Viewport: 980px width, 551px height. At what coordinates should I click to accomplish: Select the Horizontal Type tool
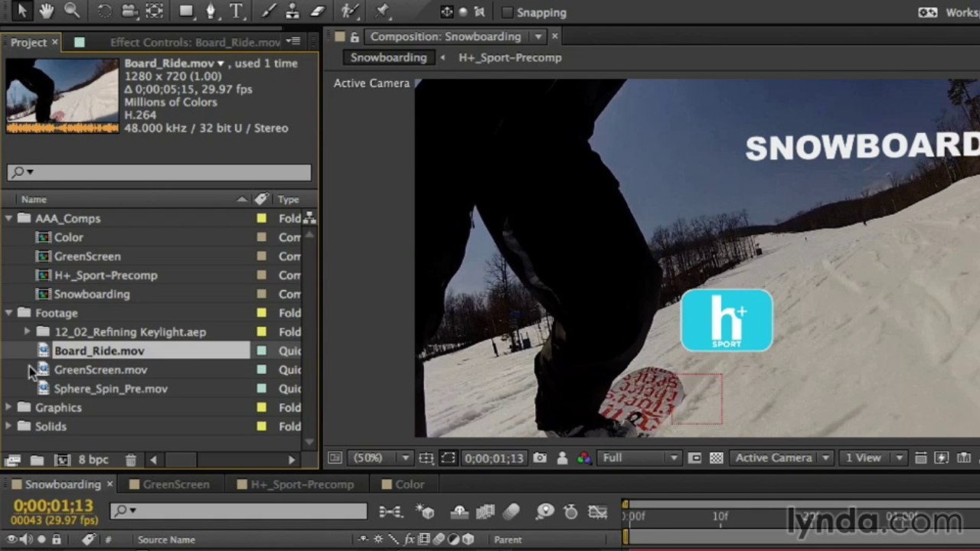tap(236, 11)
